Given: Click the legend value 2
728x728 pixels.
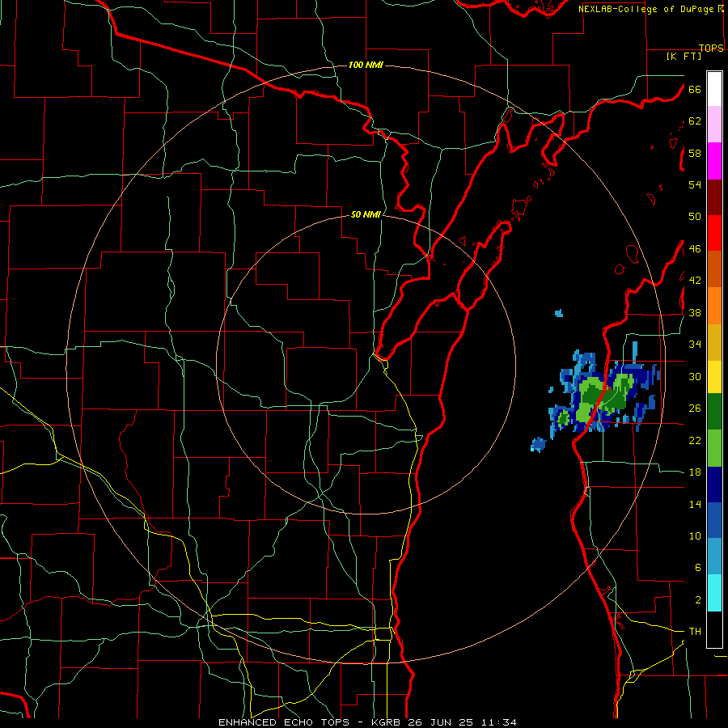Looking at the screenshot, I should coord(697,599).
